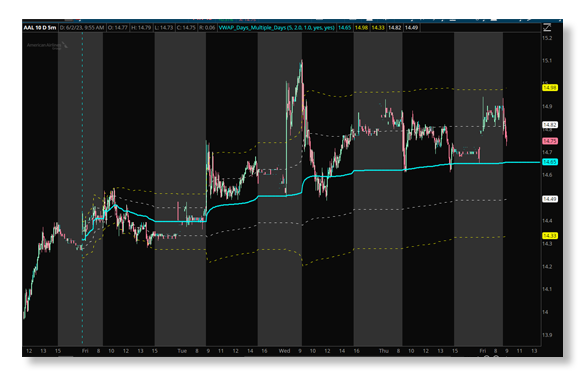Click the D: 6/2/23, 9:55 AM date readout
This screenshot has width=585, height=375.
point(82,28)
